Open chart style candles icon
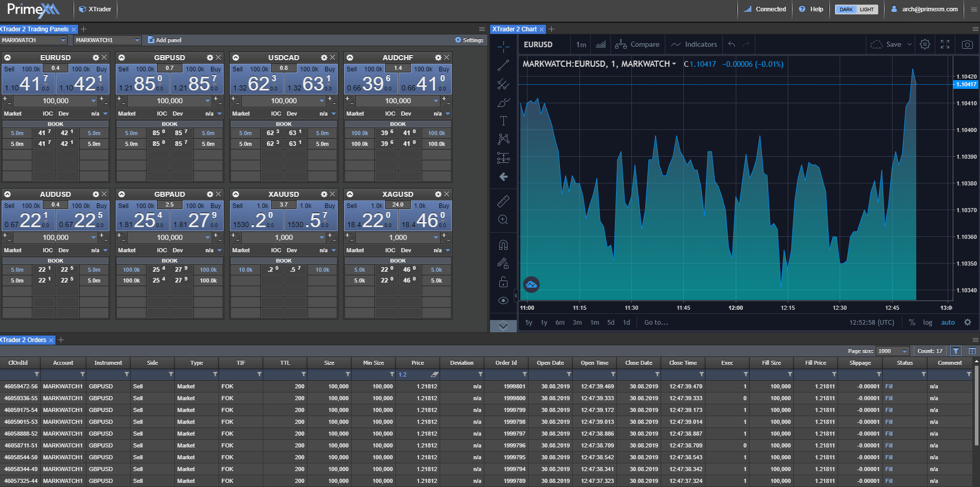The height and width of the screenshot is (487, 980). point(601,45)
